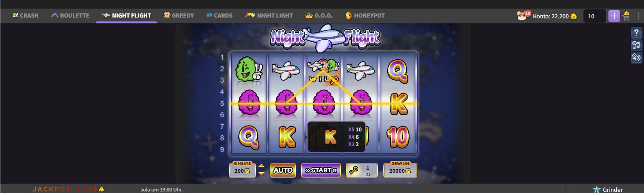
Task: Increase the Einsatz bet with up arrow
Action: (261, 166)
